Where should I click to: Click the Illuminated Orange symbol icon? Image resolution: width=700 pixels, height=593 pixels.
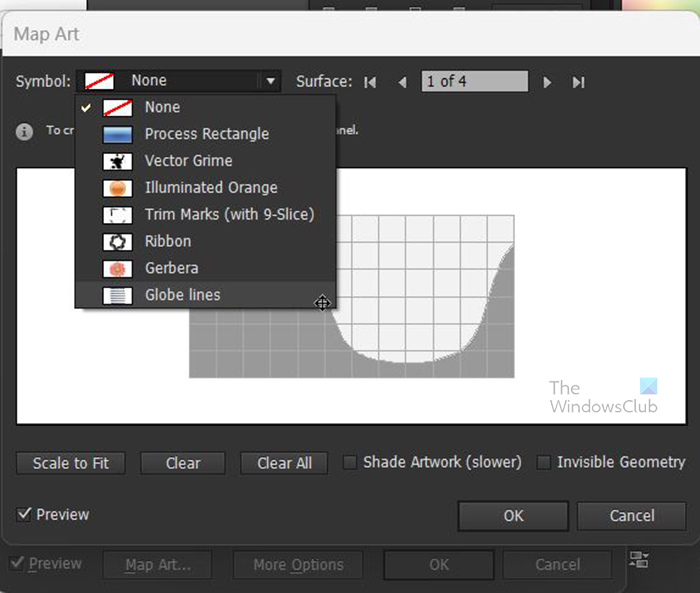(x=118, y=187)
